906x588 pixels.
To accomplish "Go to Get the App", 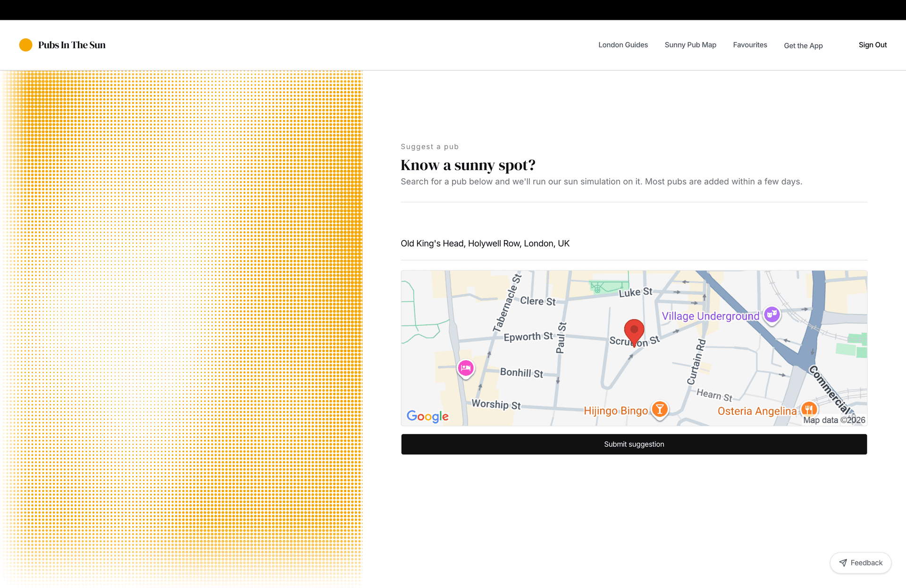I will (x=803, y=46).
